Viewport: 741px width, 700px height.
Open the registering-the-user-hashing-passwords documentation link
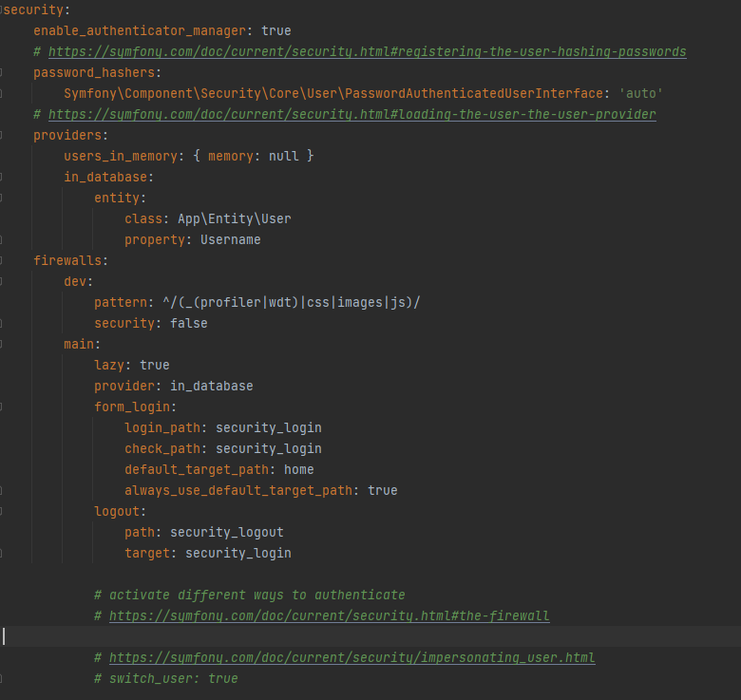pyautogui.click(x=368, y=51)
